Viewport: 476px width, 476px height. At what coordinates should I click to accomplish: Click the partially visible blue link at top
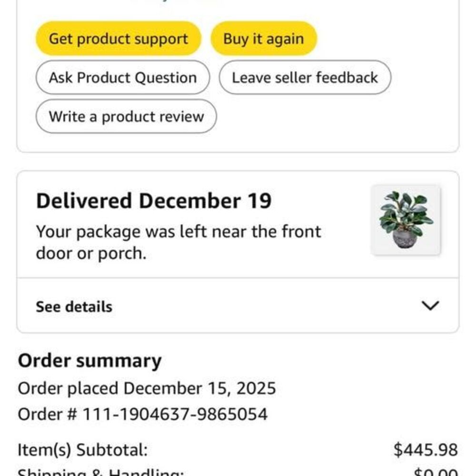176,2
